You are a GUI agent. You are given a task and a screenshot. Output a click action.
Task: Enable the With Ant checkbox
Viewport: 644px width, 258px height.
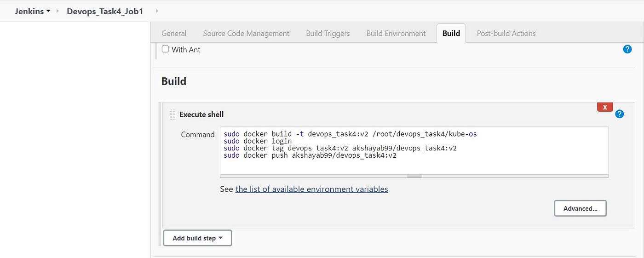(x=165, y=49)
